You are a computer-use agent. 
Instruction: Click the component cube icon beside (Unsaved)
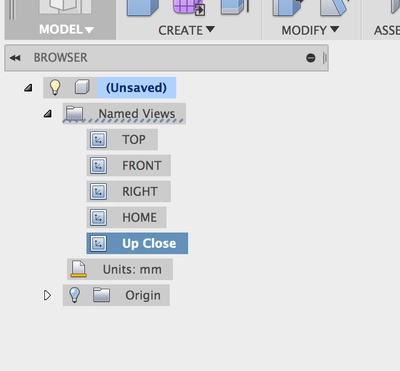(82, 87)
